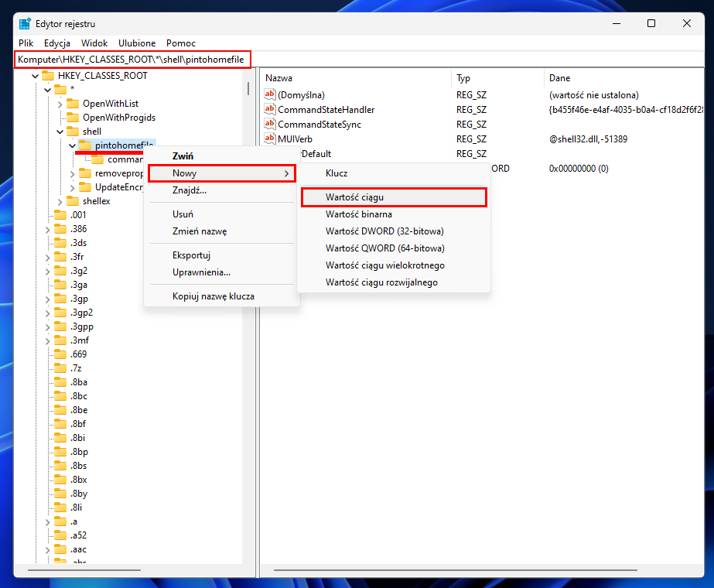Click the Typ column header
Screen dimensions: 714x588
pyautogui.click(x=498, y=78)
